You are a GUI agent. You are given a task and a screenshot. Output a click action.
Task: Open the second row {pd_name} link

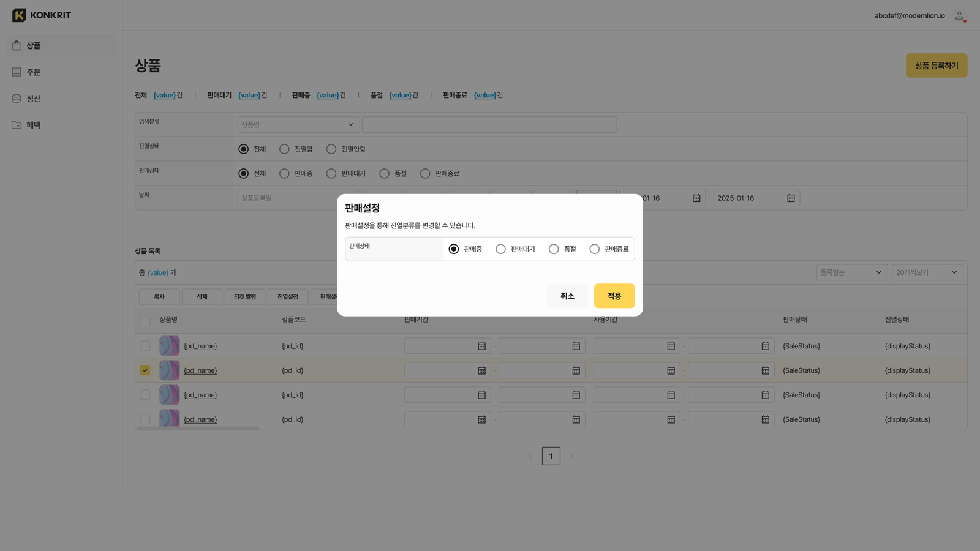[x=200, y=370]
